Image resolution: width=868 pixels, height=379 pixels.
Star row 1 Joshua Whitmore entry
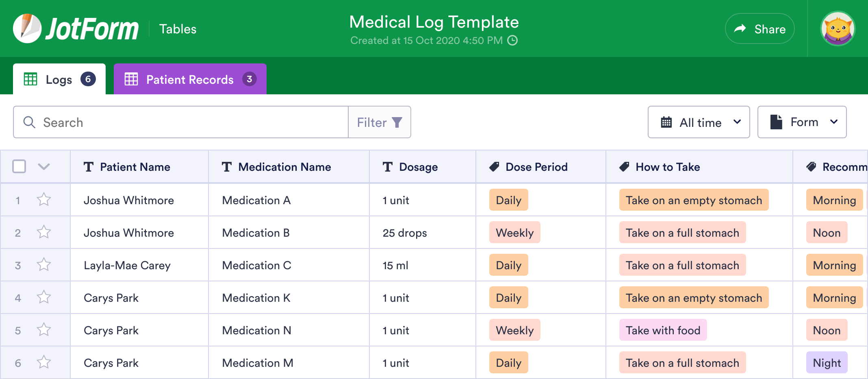[x=43, y=200]
